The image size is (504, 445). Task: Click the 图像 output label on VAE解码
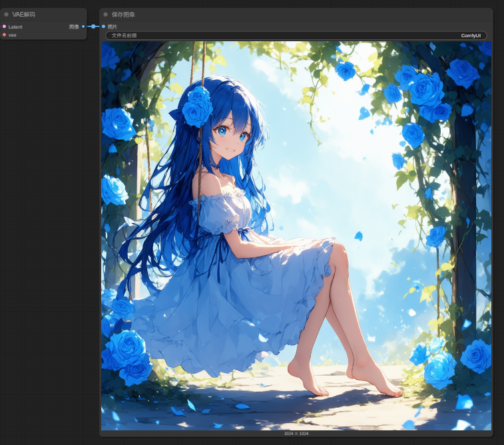point(74,27)
